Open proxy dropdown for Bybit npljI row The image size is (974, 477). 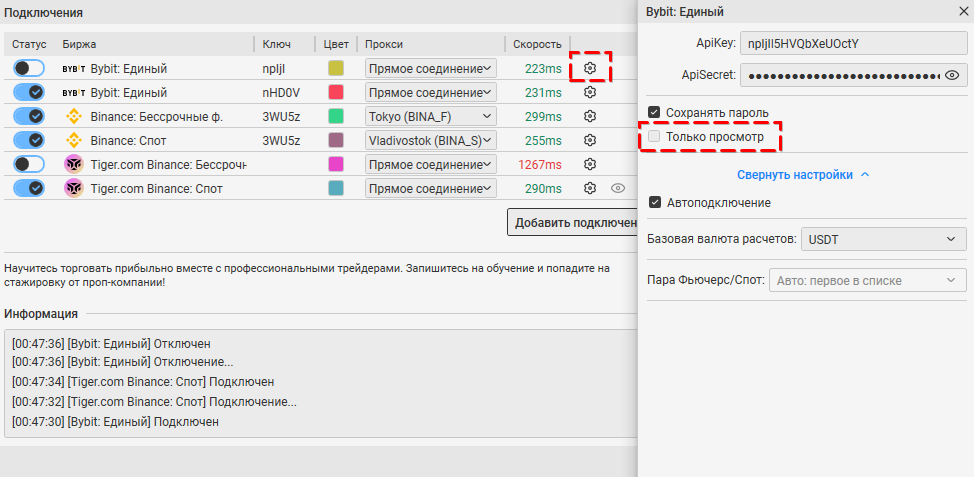tap(430, 68)
